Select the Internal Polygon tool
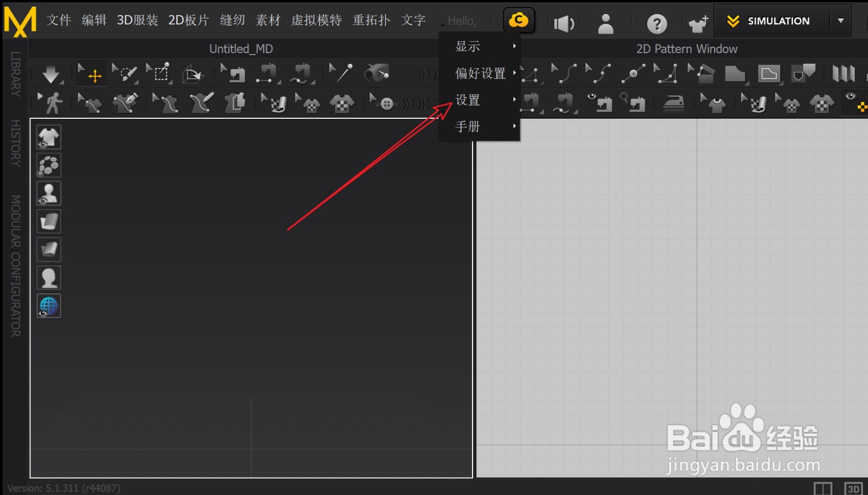 click(770, 74)
